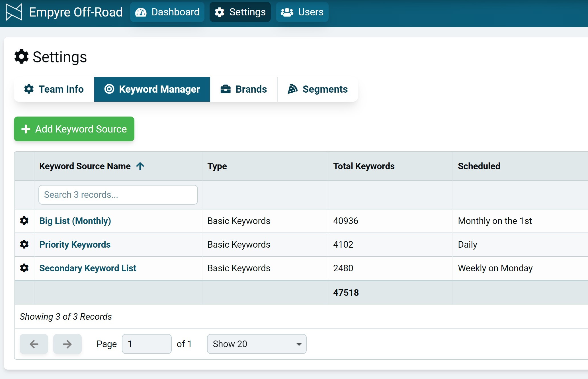Screen dimensions: 588x379
Task: Open gear menu for Secondary Keyword List
Action: pos(24,268)
